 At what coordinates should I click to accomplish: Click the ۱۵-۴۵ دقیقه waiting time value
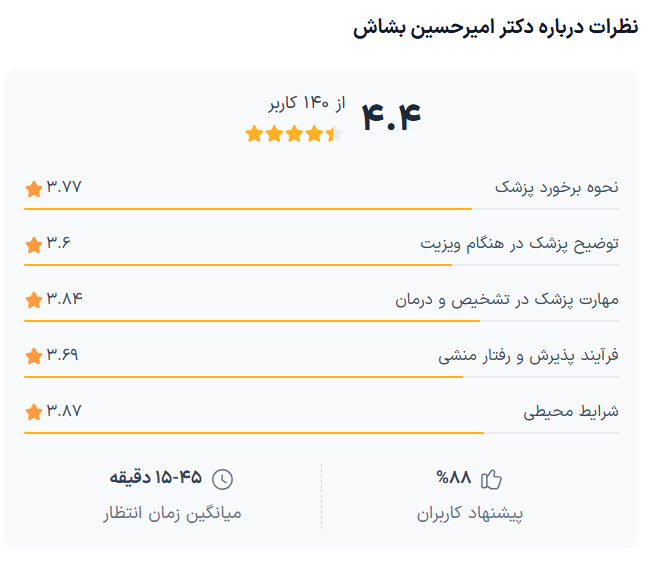[156, 478]
